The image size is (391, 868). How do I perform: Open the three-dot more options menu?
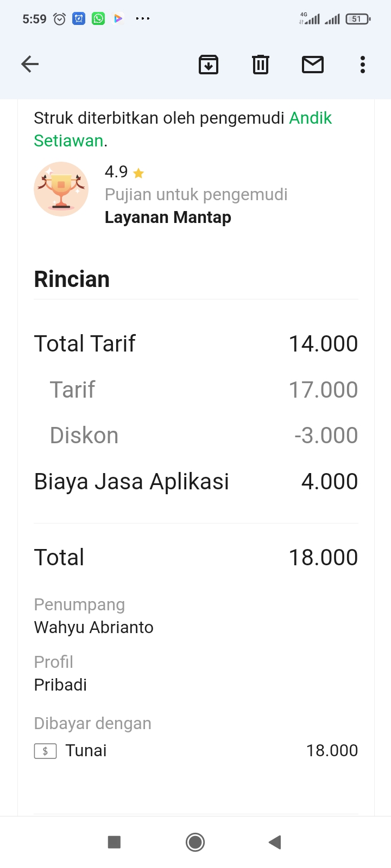coord(363,65)
